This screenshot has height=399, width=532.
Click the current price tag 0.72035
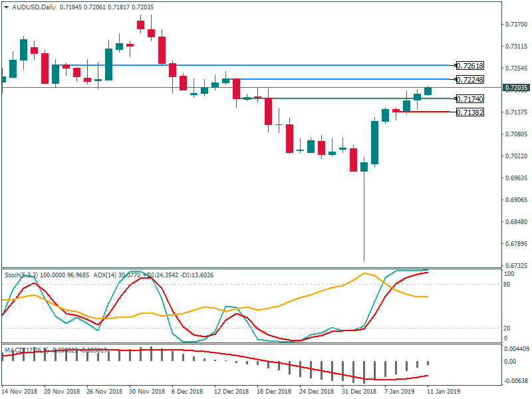point(516,88)
